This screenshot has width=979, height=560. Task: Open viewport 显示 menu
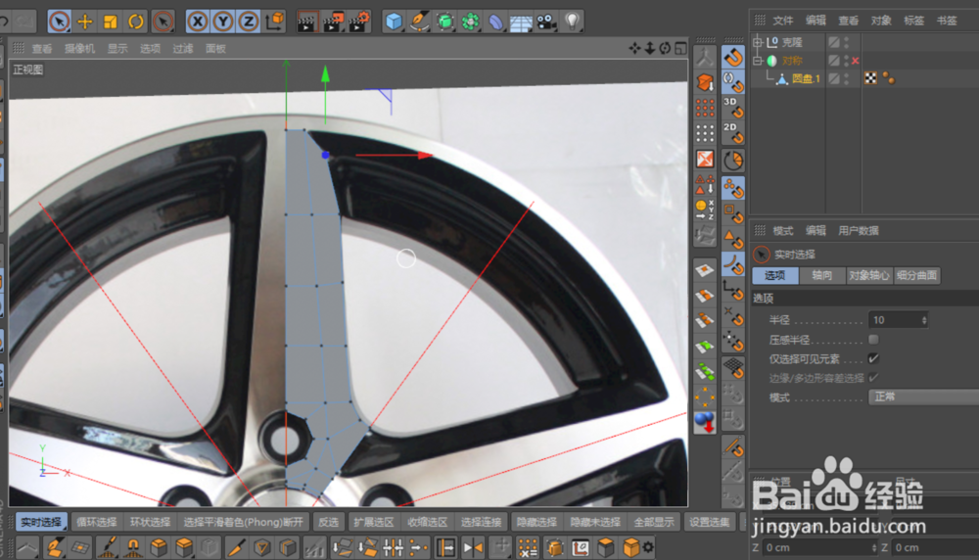(117, 48)
